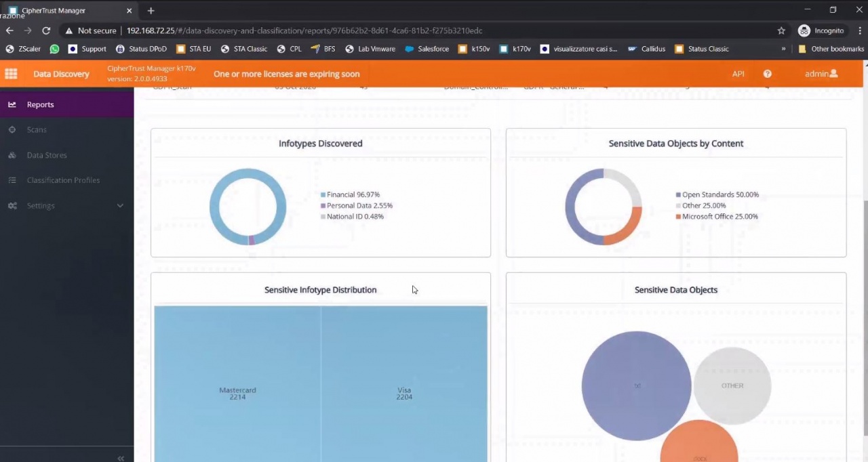868x462 pixels.
Task: Open the Incognito profile indicator
Action: click(x=821, y=30)
